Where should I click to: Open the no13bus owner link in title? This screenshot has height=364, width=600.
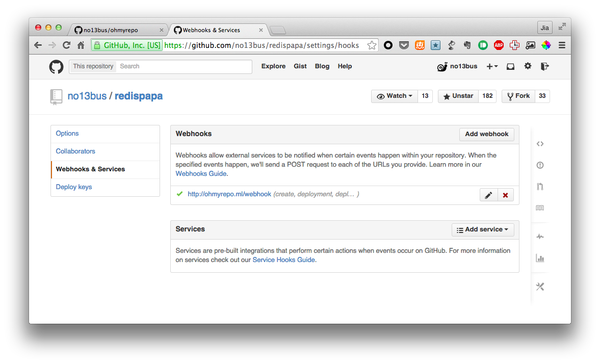[87, 96]
